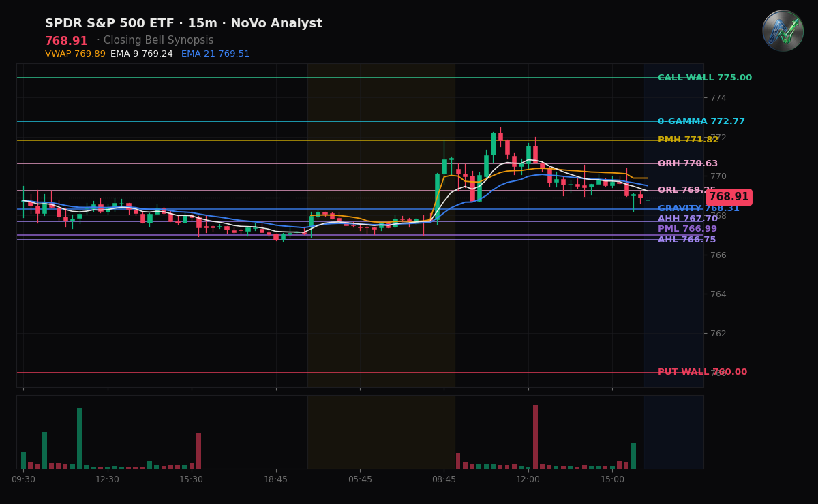Click the 774 price axis tick

pos(718,98)
